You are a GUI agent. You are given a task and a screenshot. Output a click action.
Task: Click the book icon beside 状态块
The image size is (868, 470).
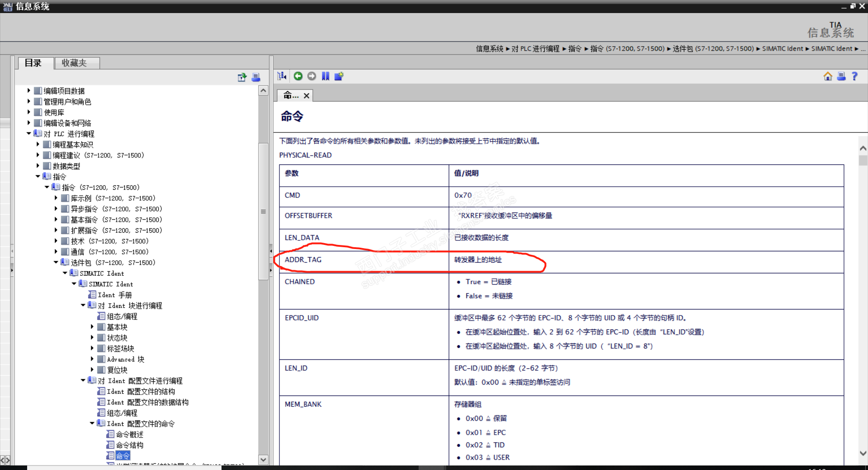[101, 338]
